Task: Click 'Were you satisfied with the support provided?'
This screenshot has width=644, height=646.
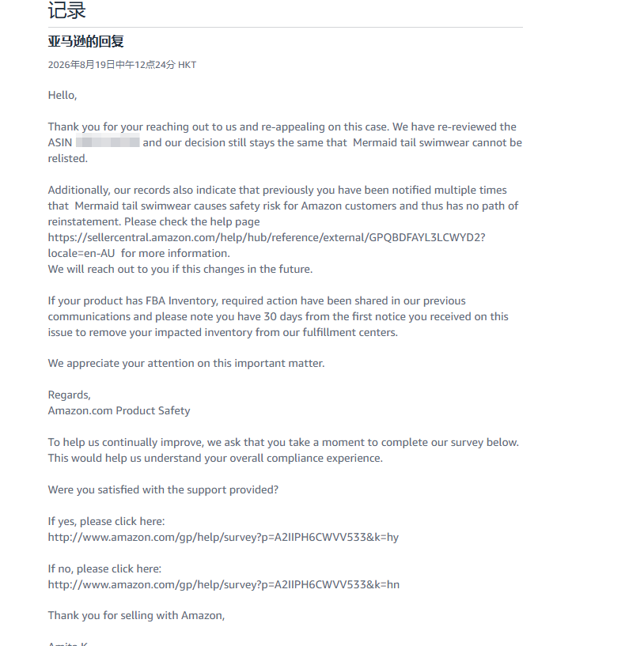Action: click(163, 490)
